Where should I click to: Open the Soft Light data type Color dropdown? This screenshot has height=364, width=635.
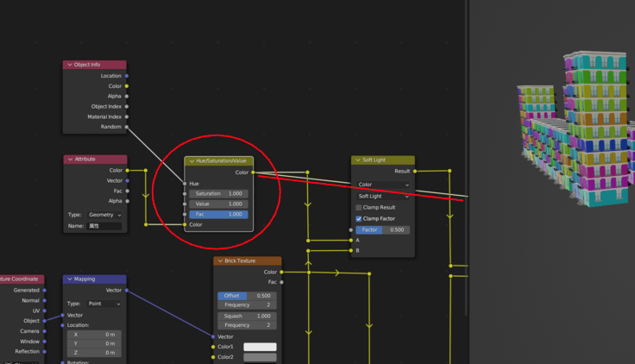pyautogui.click(x=383, y=185)
